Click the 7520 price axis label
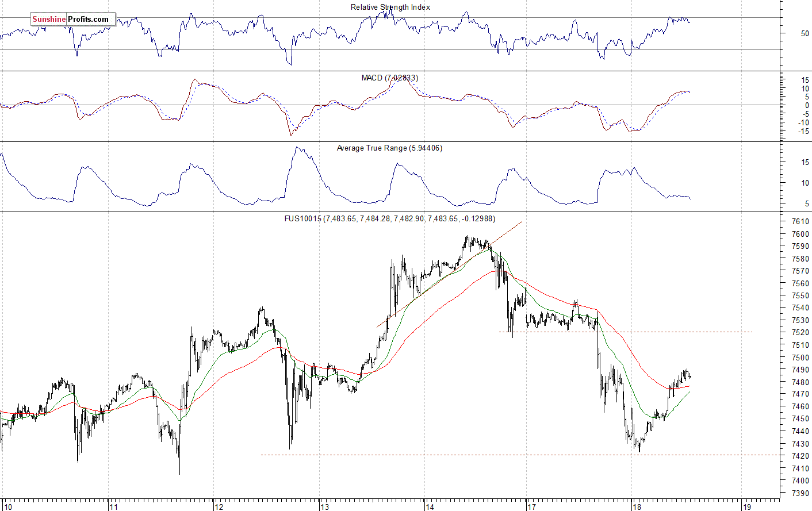Image resolution: width=812 pixels, height=511 pixels. coord(800,333)
